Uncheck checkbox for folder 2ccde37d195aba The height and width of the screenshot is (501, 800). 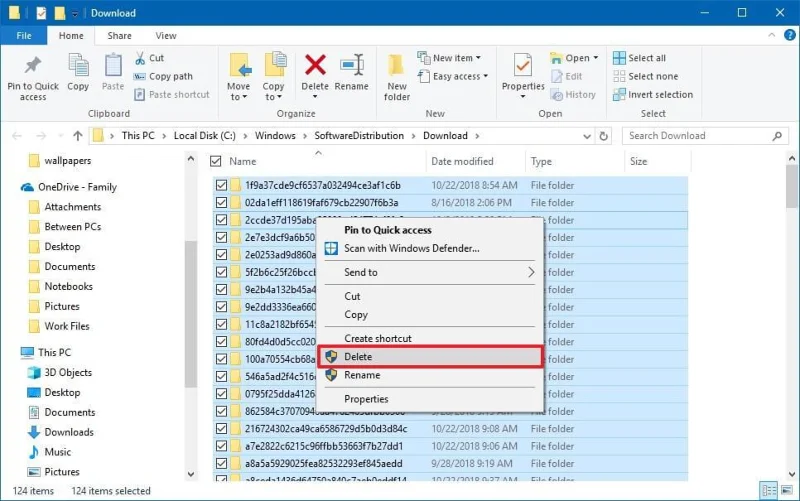(x=221, y=220)
